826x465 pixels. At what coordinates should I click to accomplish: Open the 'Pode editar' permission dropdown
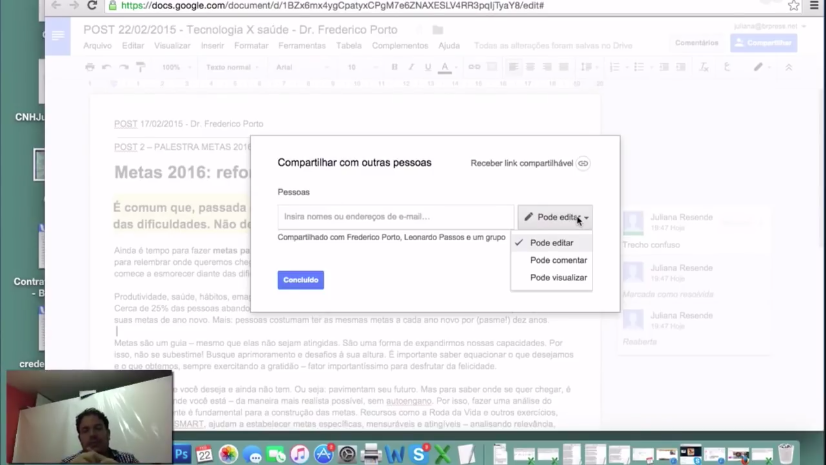(x=555, y=217)
